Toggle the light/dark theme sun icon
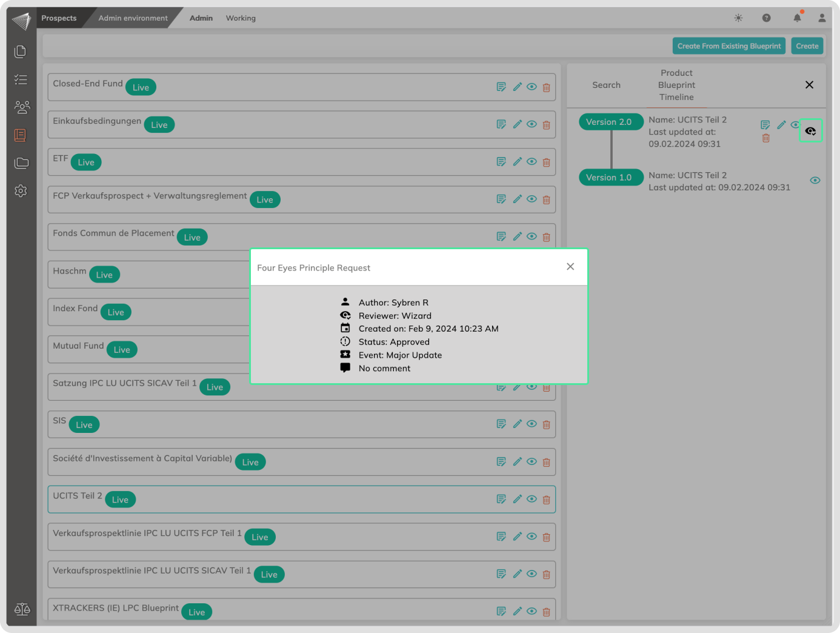Image resolution: width=840 pixels, height=633 pixels. pos(738,18)
